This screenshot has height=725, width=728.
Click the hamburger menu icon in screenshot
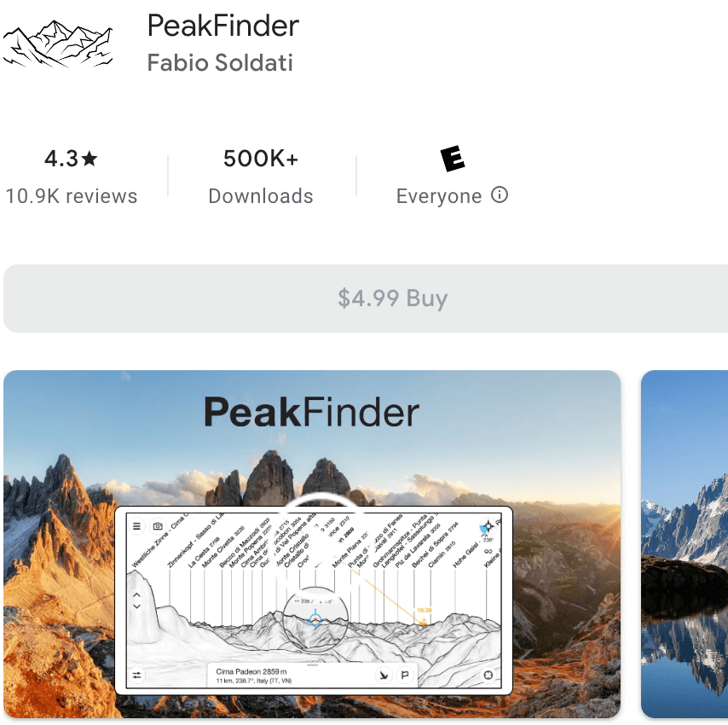pos(136,526)
